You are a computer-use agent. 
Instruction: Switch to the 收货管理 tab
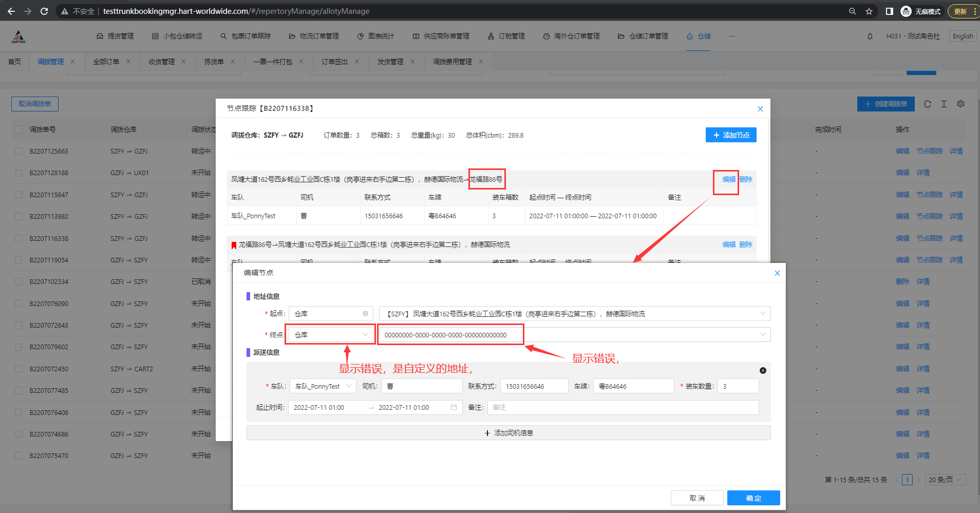click(x=161, y=62)
